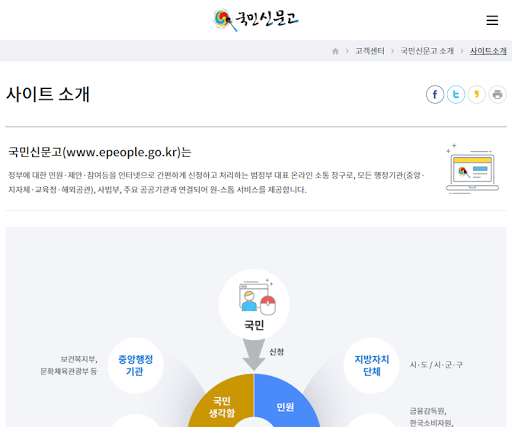Image resolution: width=512 pixels, height=427 pixels.
Task: Click the 신청 arrow label
Action: 276,352
